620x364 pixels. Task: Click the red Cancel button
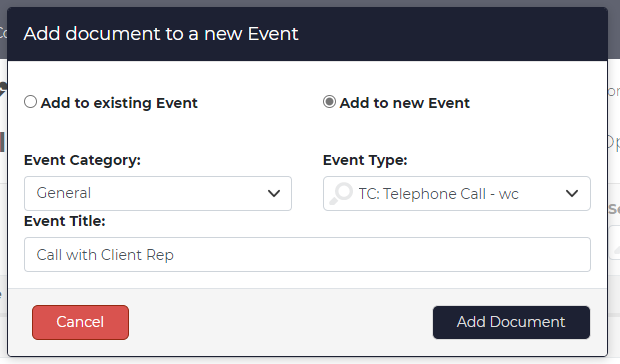[x=80, y=322]
